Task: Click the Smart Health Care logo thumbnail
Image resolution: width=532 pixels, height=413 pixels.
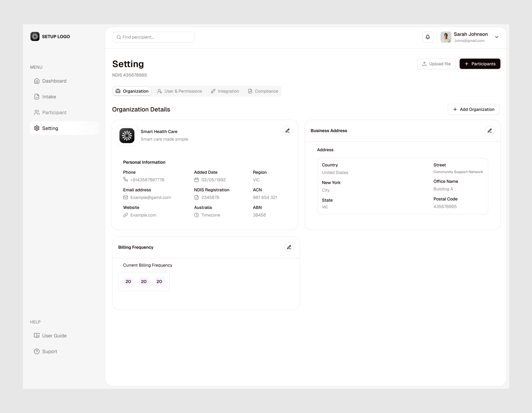Action: click(x=127, y=136)
